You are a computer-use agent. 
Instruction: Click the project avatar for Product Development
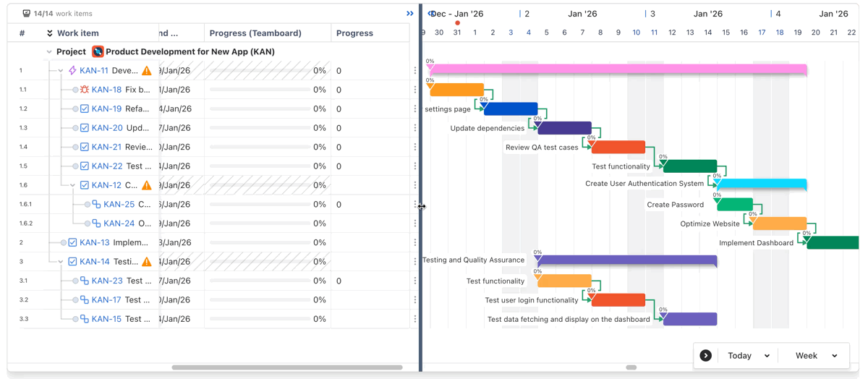pos(98,52)
